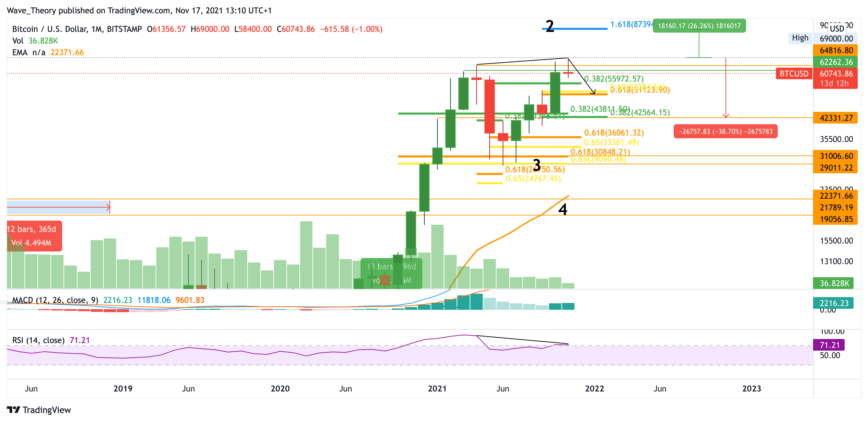Image resolution: width=868 pixels, height=422 pixels.
Task: Click the orange 42331.27 price axis tag
Action: (836, 118)
